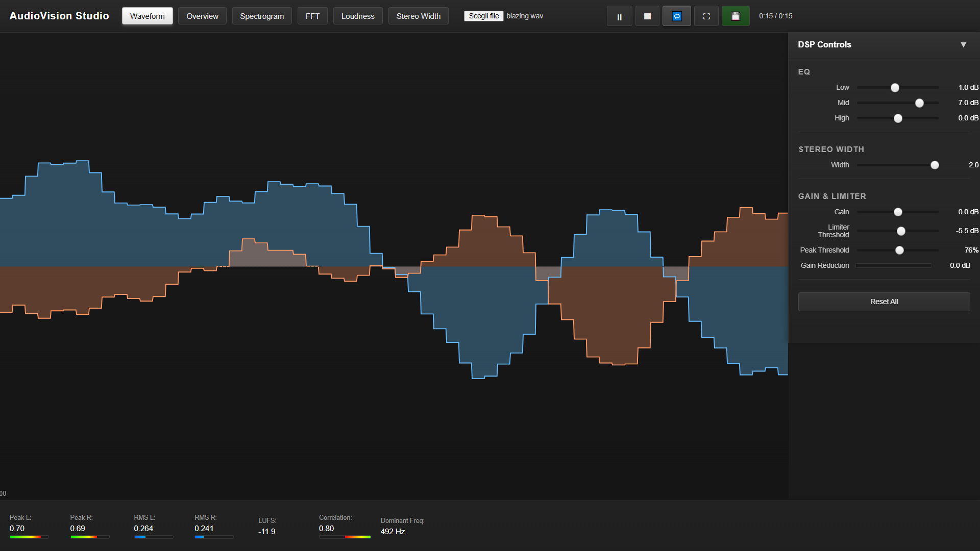Switch to the Waveform view
Image resolution: width=980 pixels, height=551 pixels.
(147, 16)
